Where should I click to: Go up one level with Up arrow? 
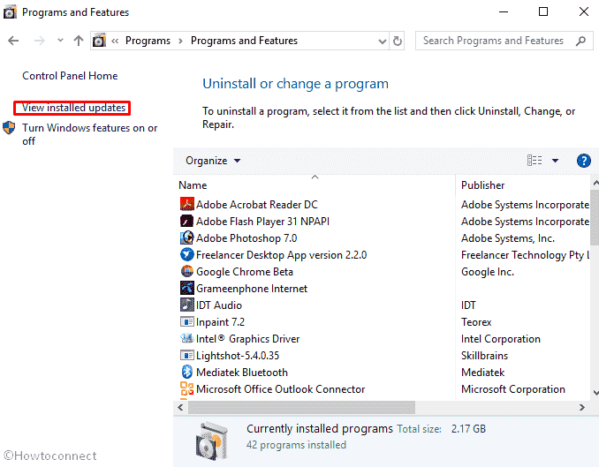[78, 41]
